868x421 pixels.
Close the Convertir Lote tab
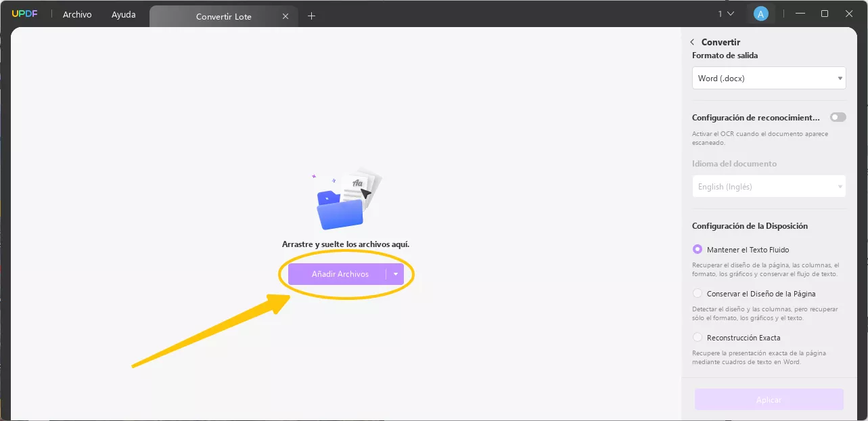[x=285, y=16]
